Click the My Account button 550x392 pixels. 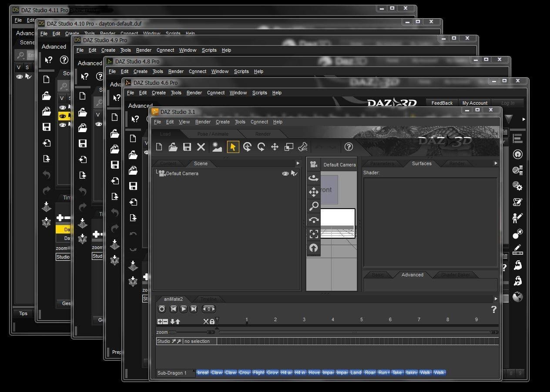pos(475,103)
